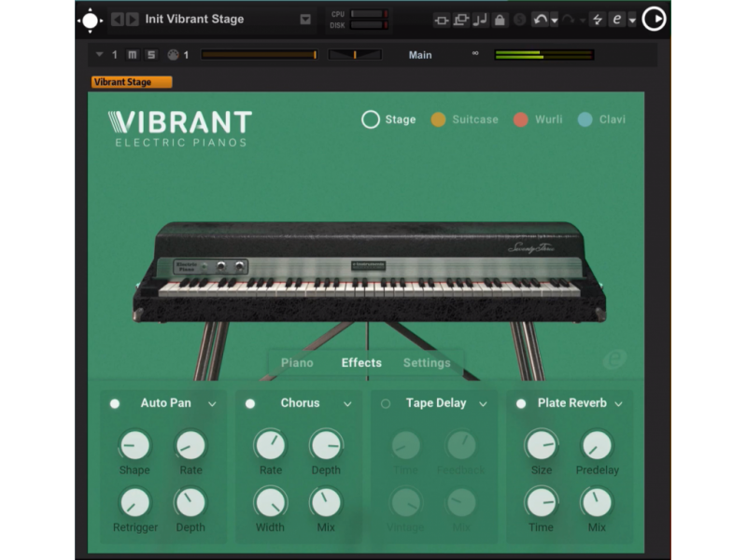Click the Main output label

tap(420, 55)
